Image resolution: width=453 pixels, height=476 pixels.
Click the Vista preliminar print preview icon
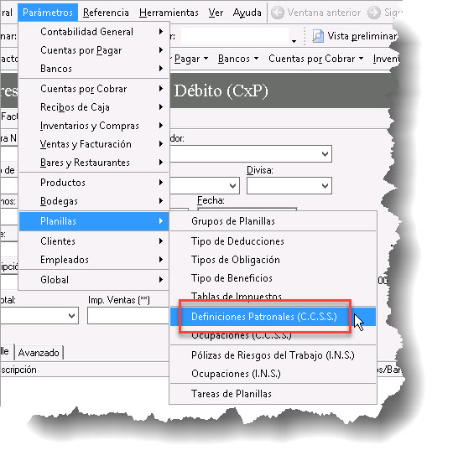click(x=318, y=36)
